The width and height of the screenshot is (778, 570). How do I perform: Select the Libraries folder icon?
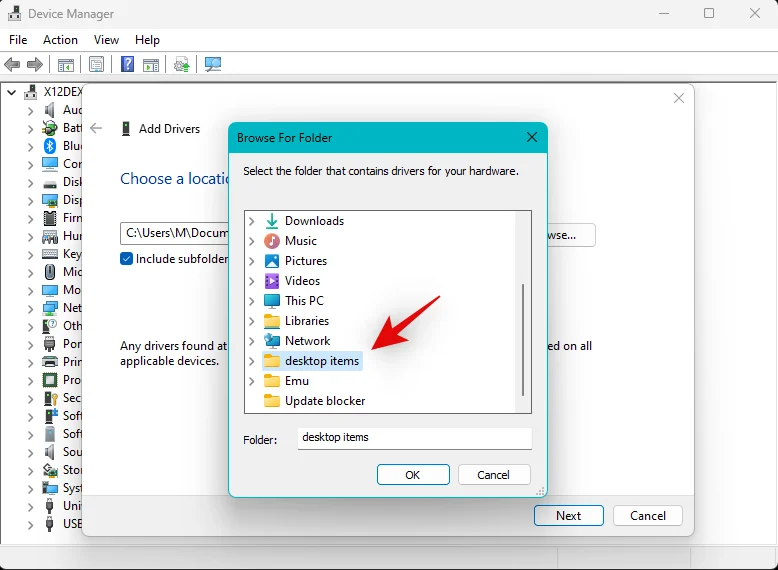click(x=272, y=321)
